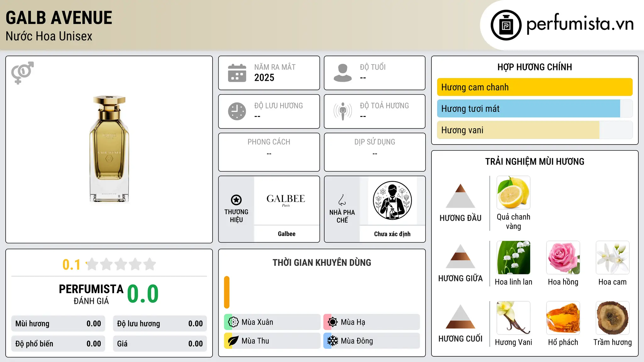
Task: Select the Mùa Đông season label
Action: pyautogui.click(x=357, y=341)
